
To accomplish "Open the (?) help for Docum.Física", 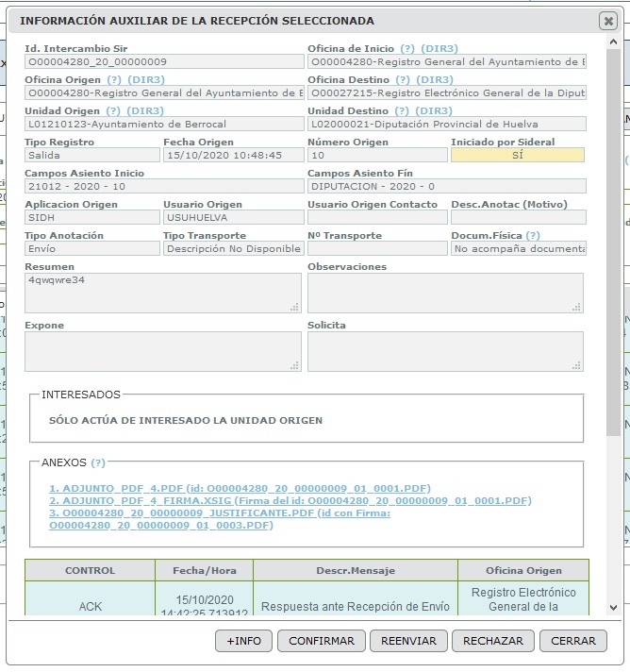I will click(x=533, y=236).
